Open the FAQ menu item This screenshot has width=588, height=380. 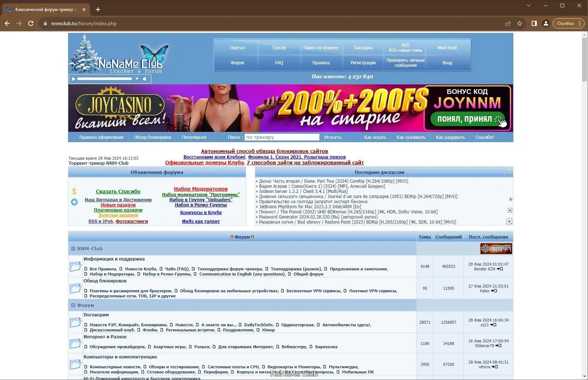[x=279, y=62]
